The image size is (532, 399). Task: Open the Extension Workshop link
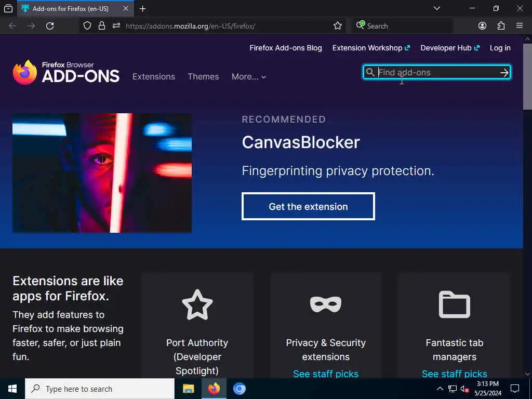coord(371,48)
